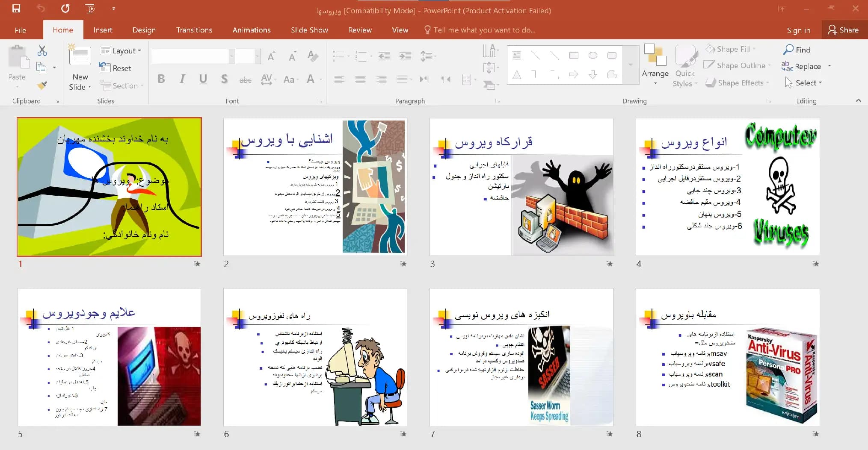Click the Tell me what you want to do box
This screenshot has height=450, width=868.
(480, 30)
